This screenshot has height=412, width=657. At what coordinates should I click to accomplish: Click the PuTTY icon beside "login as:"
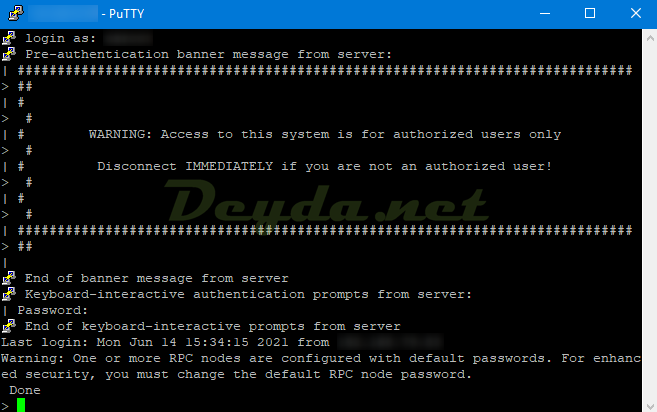(9, 38)
